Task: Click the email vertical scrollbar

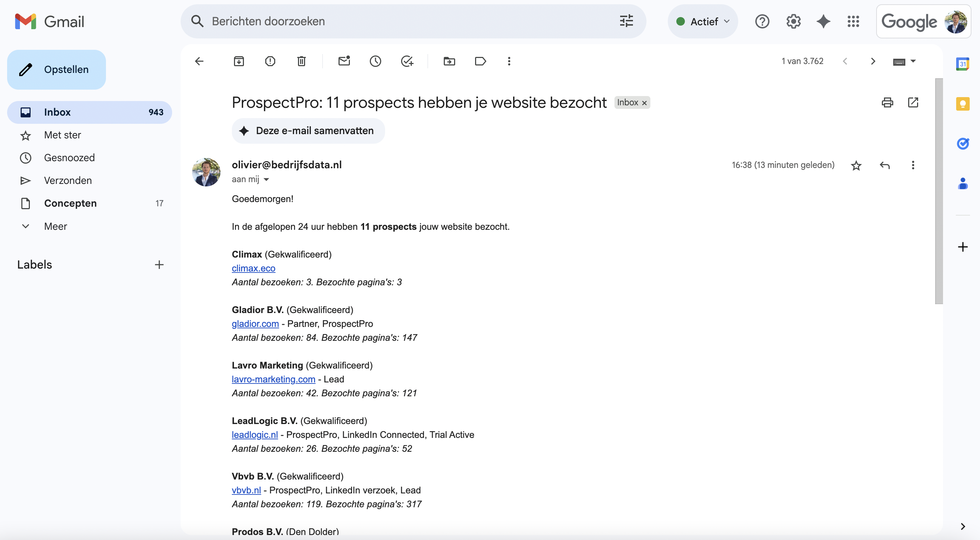Action: click(x=939, y=191)
